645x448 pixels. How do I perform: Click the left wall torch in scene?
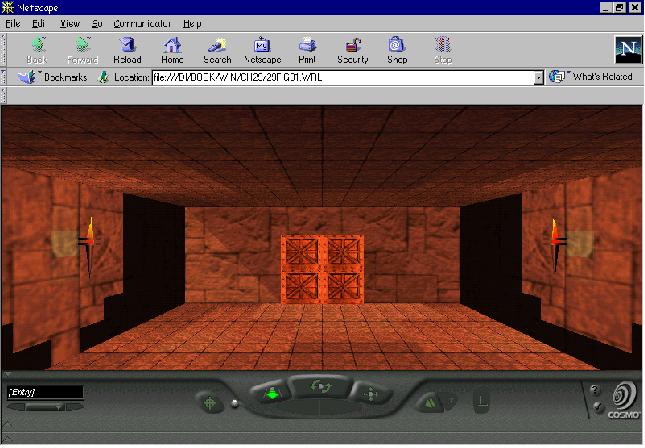(x=89, y=247)
